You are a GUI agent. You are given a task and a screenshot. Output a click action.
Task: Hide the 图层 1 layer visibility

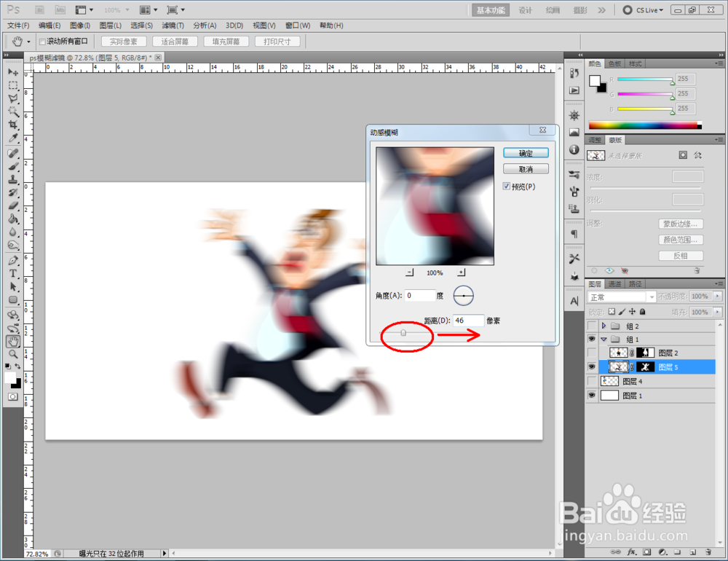tap(592, 396)
